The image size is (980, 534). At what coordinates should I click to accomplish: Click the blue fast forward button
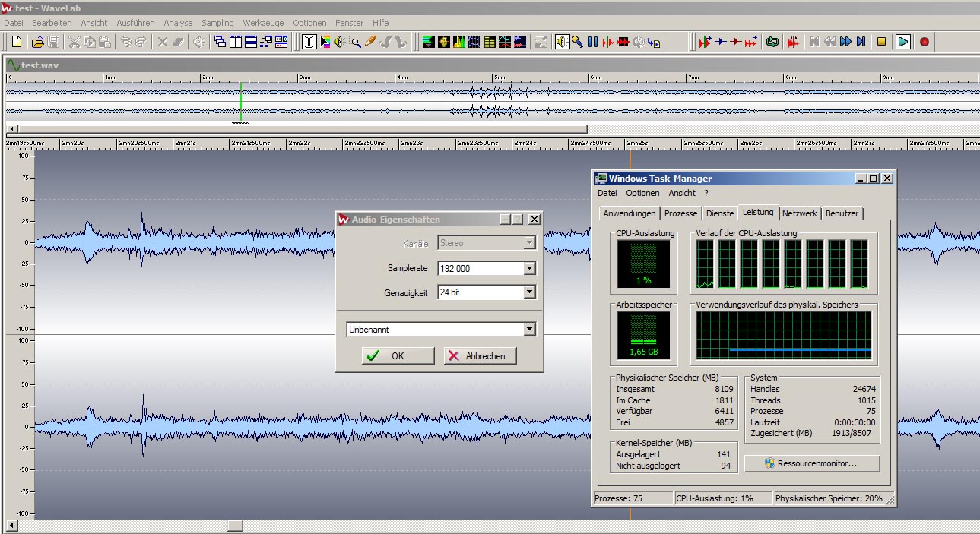845,42
